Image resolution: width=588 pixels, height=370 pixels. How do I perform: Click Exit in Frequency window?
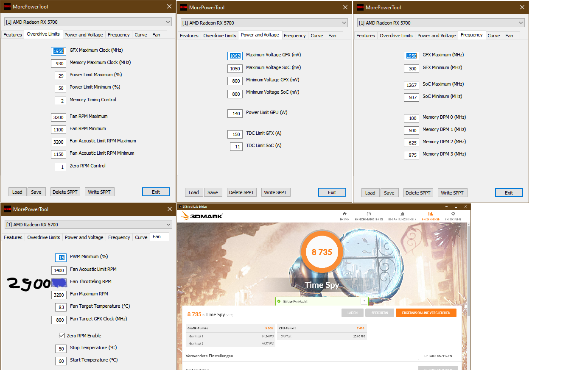509,193
